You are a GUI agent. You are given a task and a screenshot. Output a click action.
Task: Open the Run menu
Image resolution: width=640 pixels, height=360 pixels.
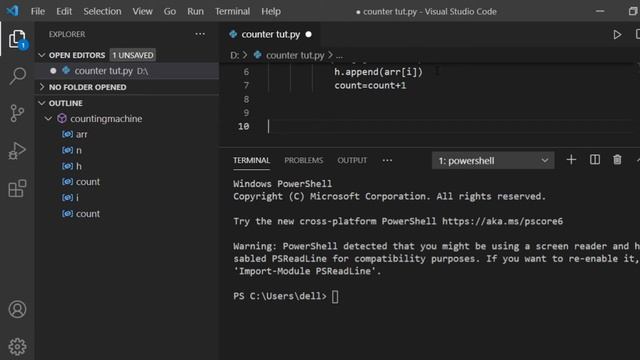click(x=196, y=11)
